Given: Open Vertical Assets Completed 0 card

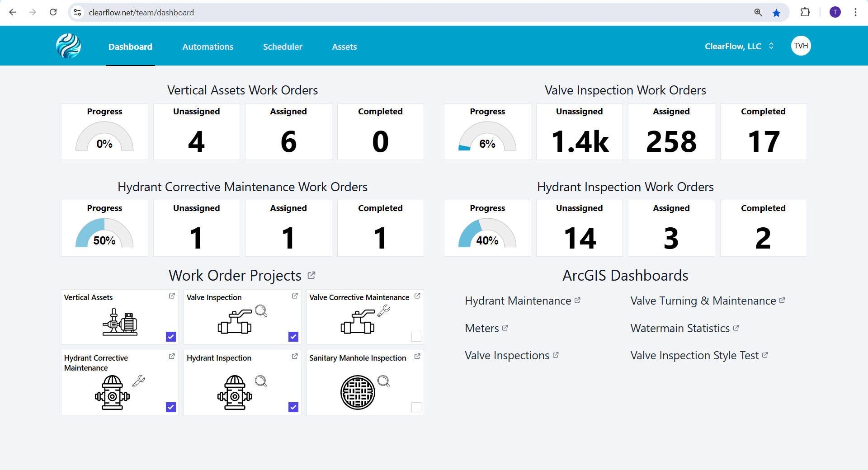Looking at the screenshot, I should [x=380, y=132].
